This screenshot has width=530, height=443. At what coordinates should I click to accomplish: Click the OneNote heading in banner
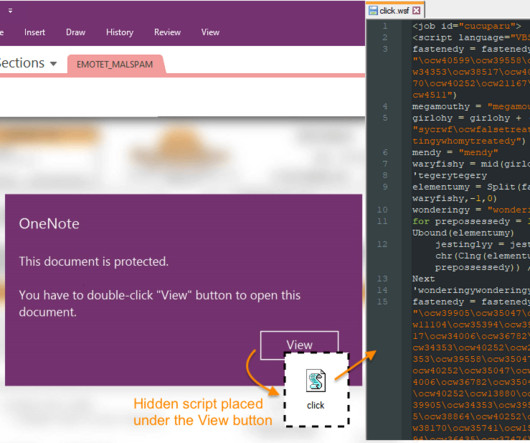point(49,224)
